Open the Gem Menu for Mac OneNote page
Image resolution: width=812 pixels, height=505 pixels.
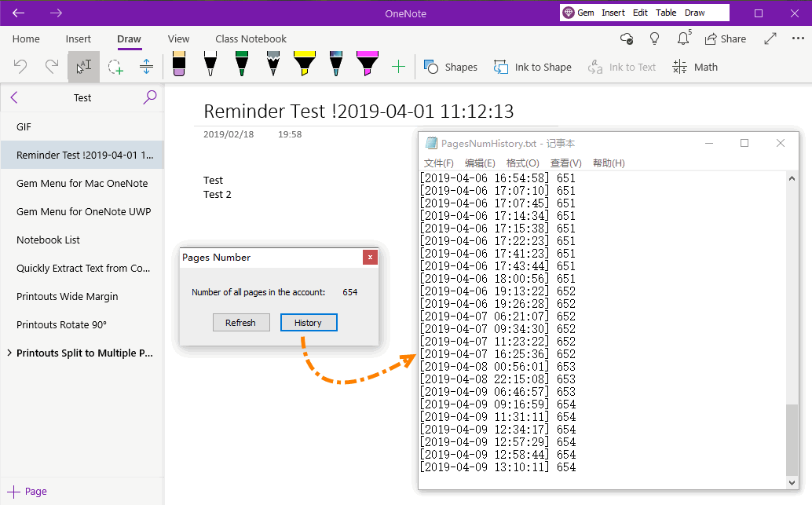coord(82,183)
